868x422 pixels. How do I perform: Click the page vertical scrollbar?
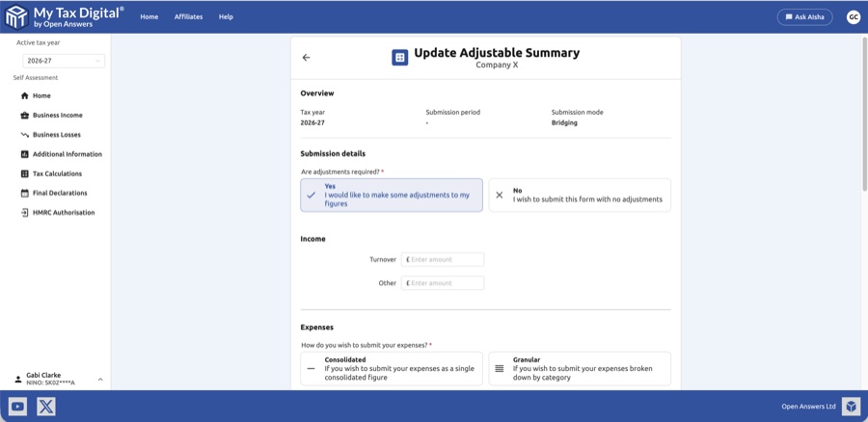click(865, 115)
